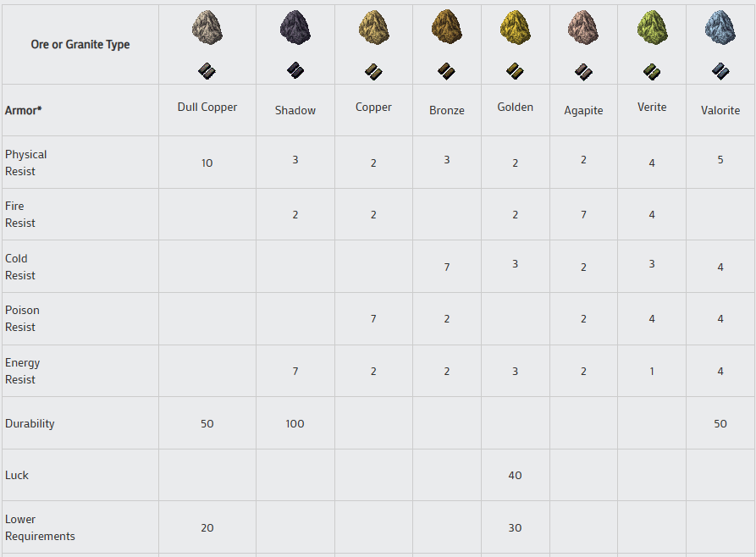Select the Agapite ingot icon
The height and width of the screenshot is (557, 756).
583,72
